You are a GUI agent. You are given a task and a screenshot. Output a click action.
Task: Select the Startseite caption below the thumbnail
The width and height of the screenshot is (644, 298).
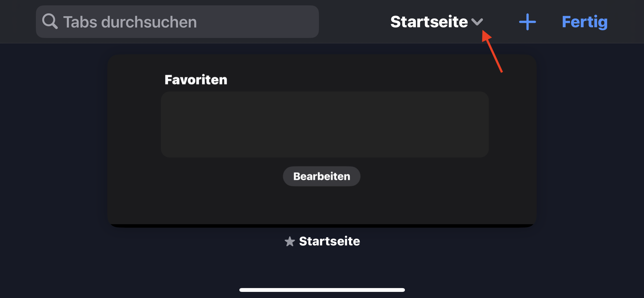pos(329,241)
